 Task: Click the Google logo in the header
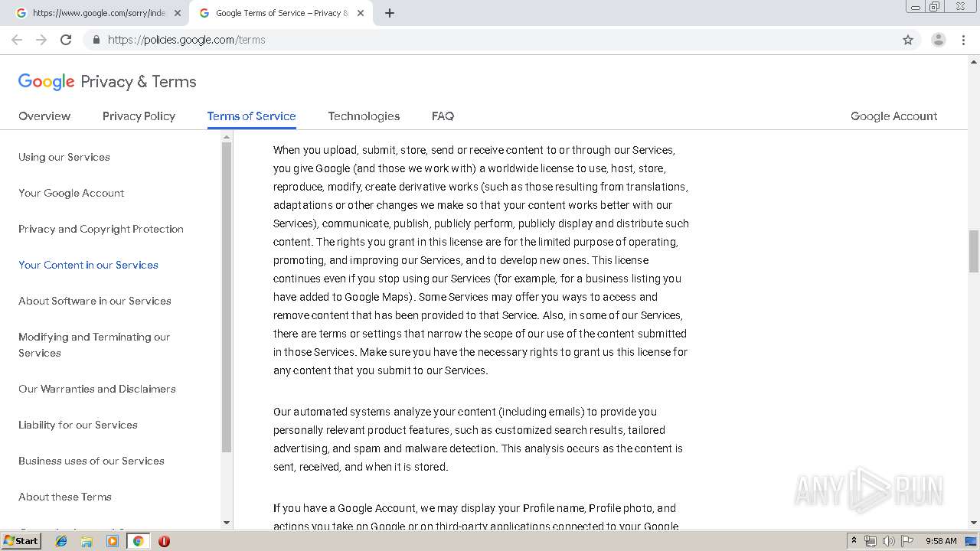(x=46, y=82)
